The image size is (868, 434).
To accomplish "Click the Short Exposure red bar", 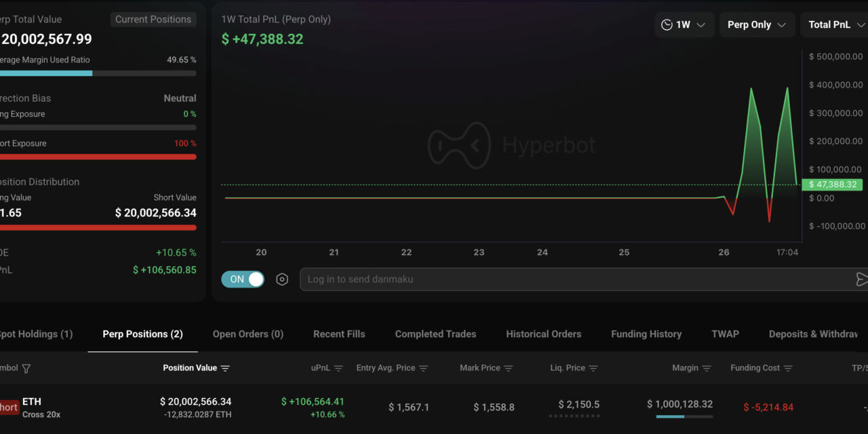I will pos(98,157).
